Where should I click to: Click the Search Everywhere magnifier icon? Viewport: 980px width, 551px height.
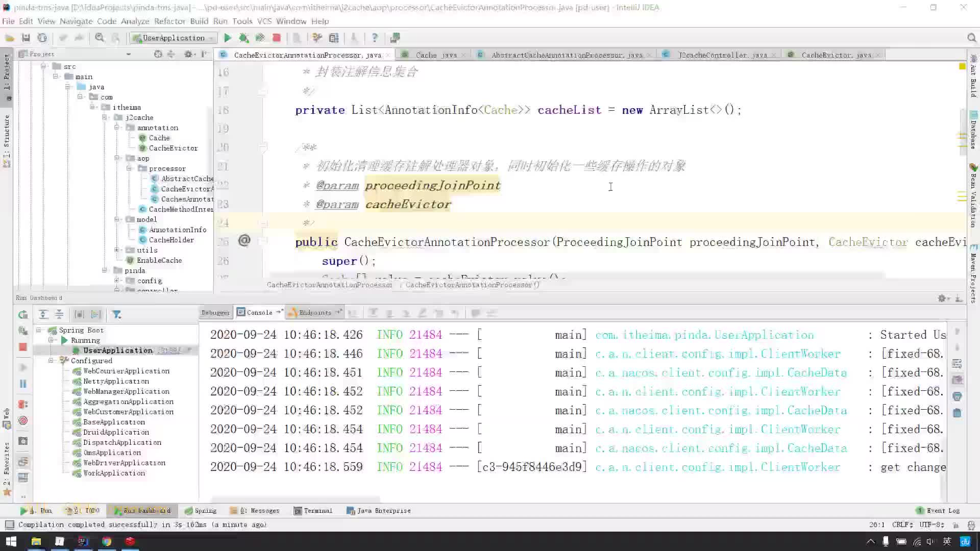coord(972,38)
